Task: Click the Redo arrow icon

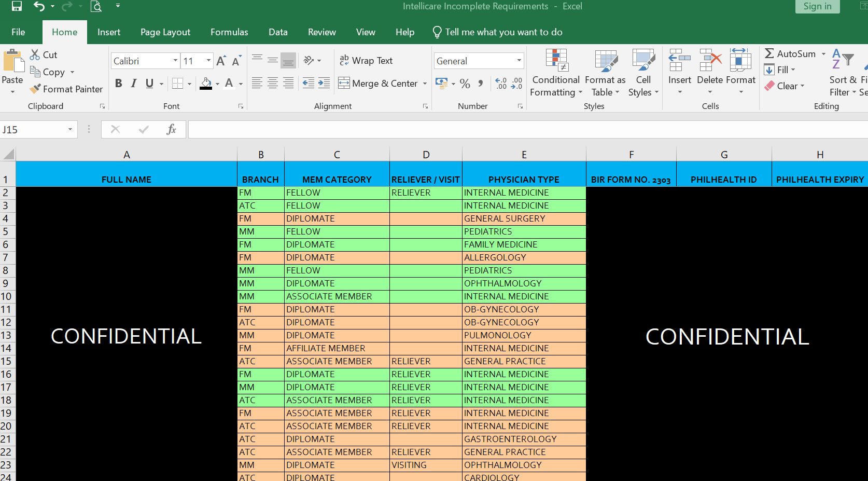Action: tap(67, 6)
